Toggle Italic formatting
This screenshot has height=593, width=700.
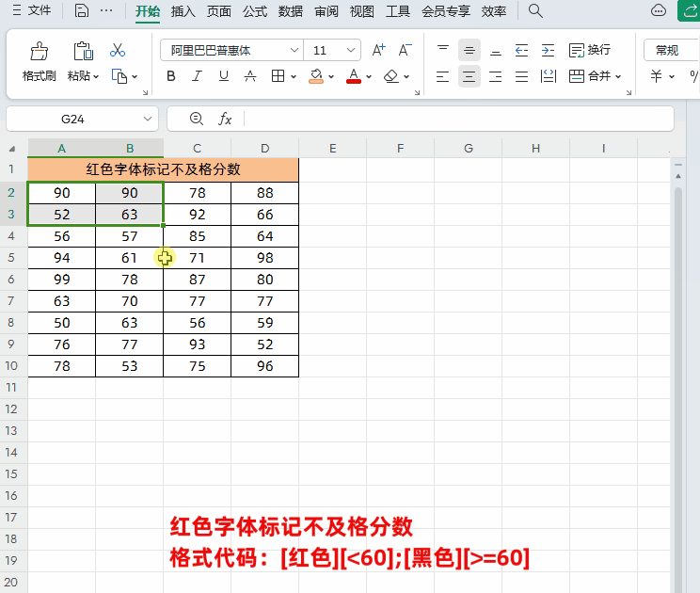pos(197,76)
